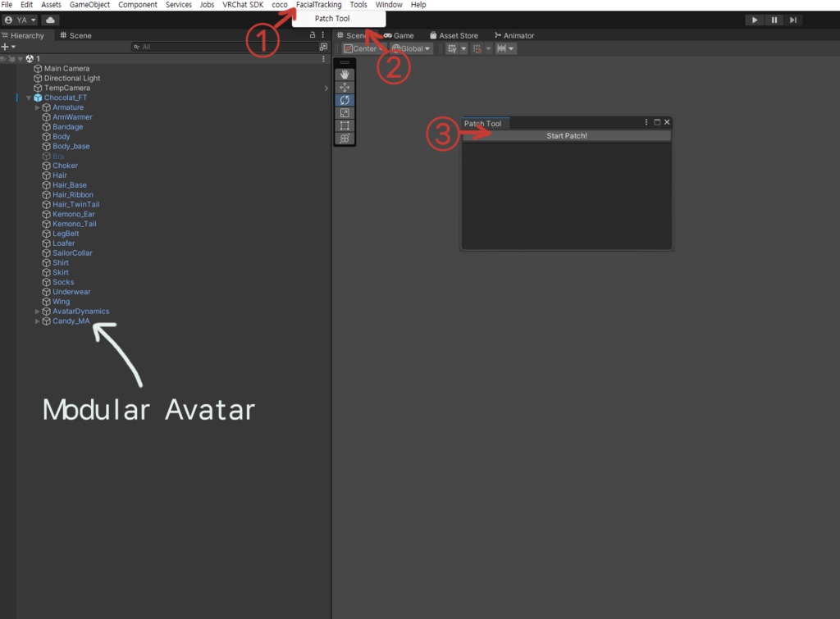Select the Main Camera object
Screen dimensions: 840x619
pos(67,69)
